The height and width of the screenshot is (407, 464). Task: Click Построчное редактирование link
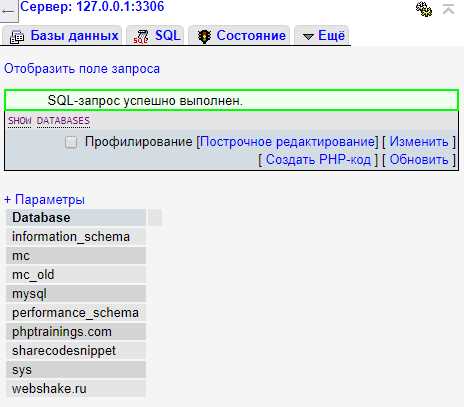(x=287, y=142)
